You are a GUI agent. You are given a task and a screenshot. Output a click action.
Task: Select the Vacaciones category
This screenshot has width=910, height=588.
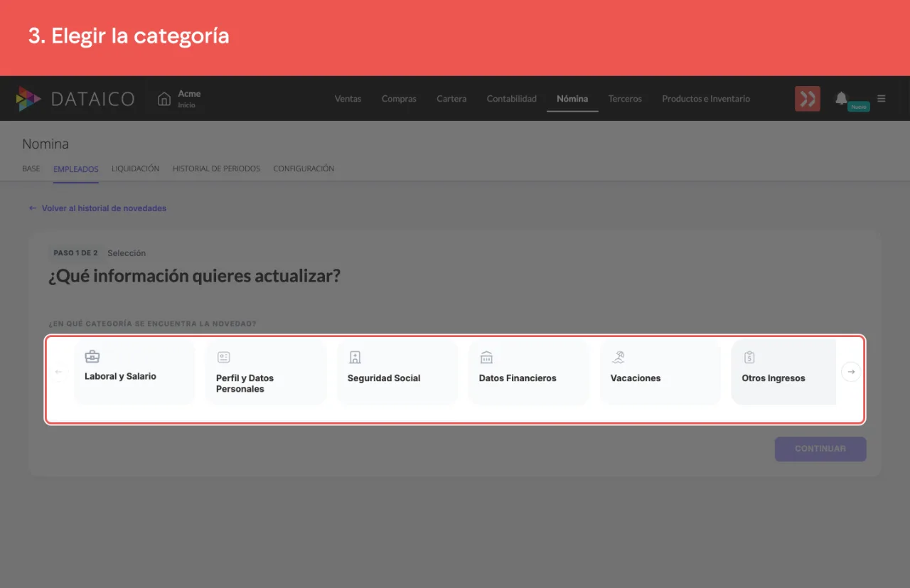[x=660, y=373]
